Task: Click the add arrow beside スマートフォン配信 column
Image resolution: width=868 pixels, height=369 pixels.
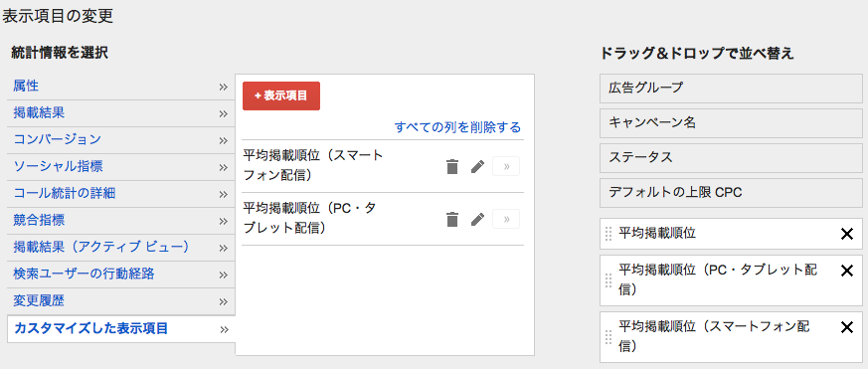Action: click(x=506, y=166)
